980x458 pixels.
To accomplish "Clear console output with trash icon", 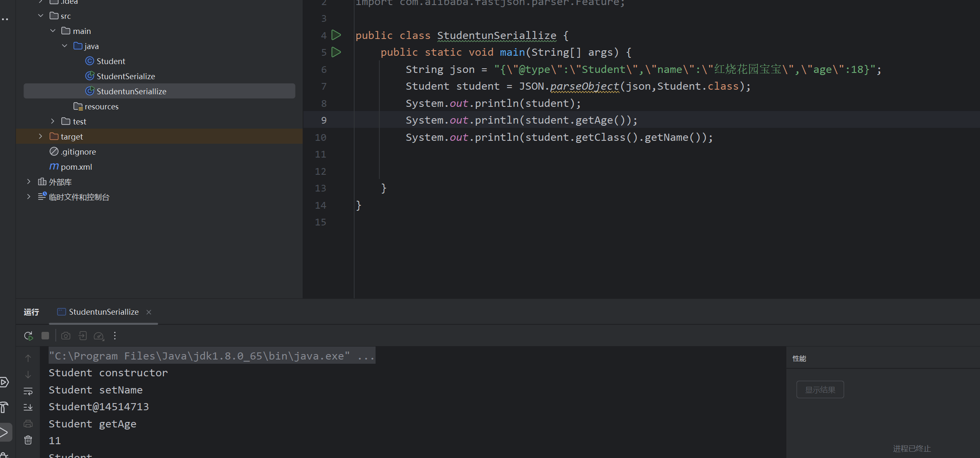I will 28,440.
